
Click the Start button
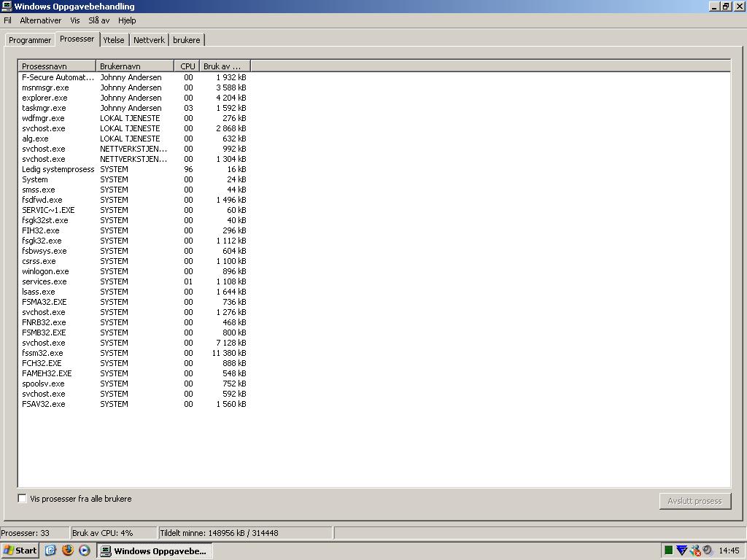(x=20, y=551)
